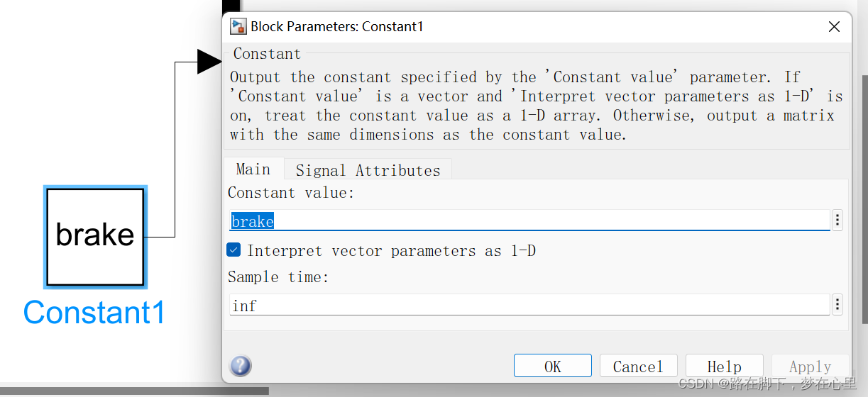Click the signal line leaving brake block
868x397 pixels.
pos(175,149)
